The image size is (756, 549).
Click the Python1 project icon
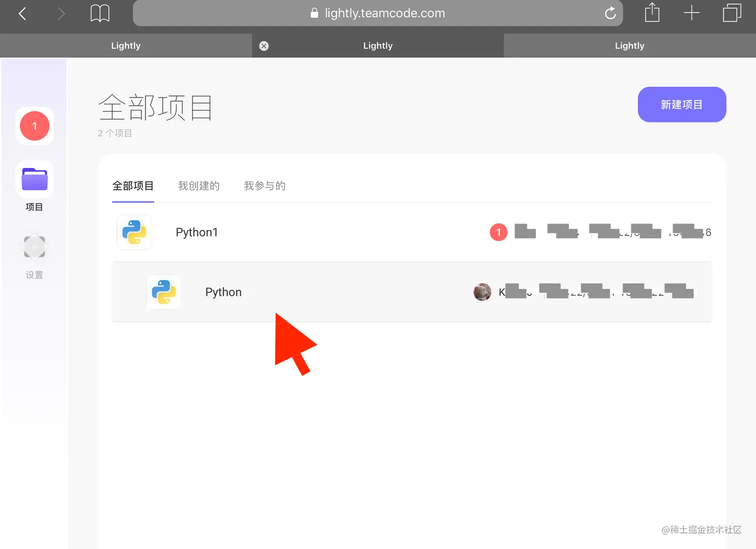tap(134, 232)
